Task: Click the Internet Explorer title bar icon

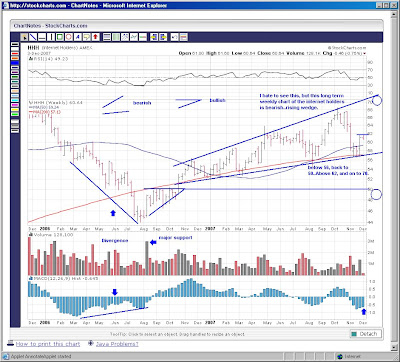Action: click(x=6, y=5)
